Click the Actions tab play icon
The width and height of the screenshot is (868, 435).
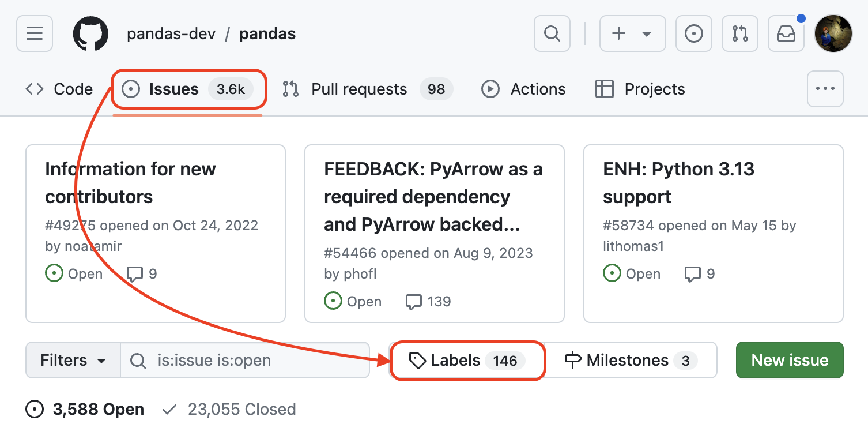490,89
